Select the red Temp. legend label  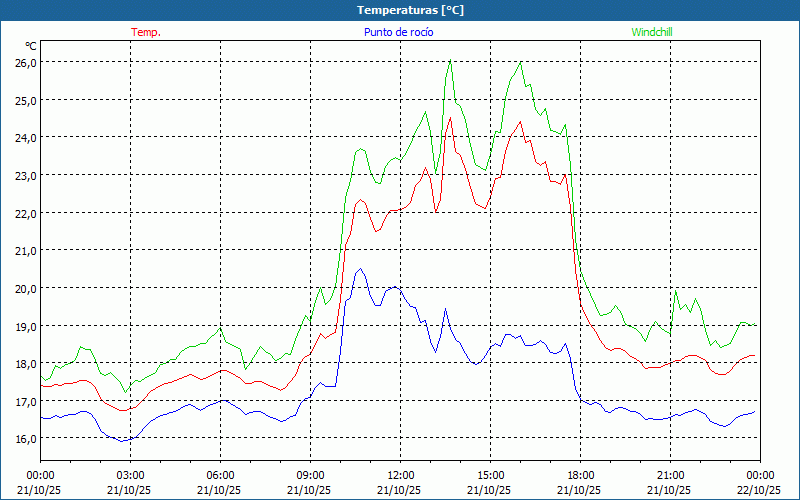pos(145,32)
